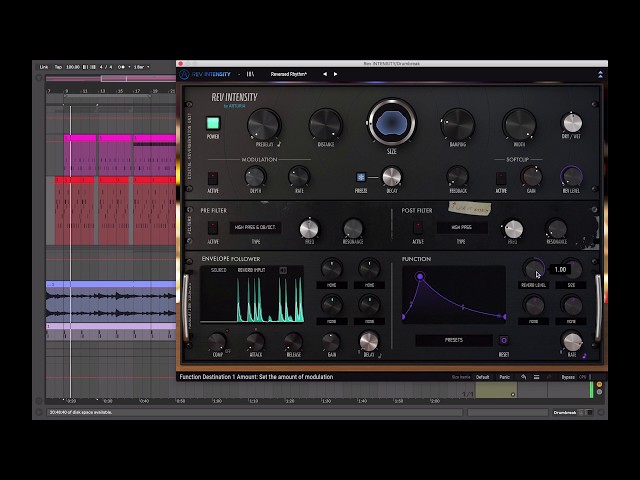The height and width of the screenshot is (480, 640).
Task: Click the Width knob
Action: coord(519,124)
